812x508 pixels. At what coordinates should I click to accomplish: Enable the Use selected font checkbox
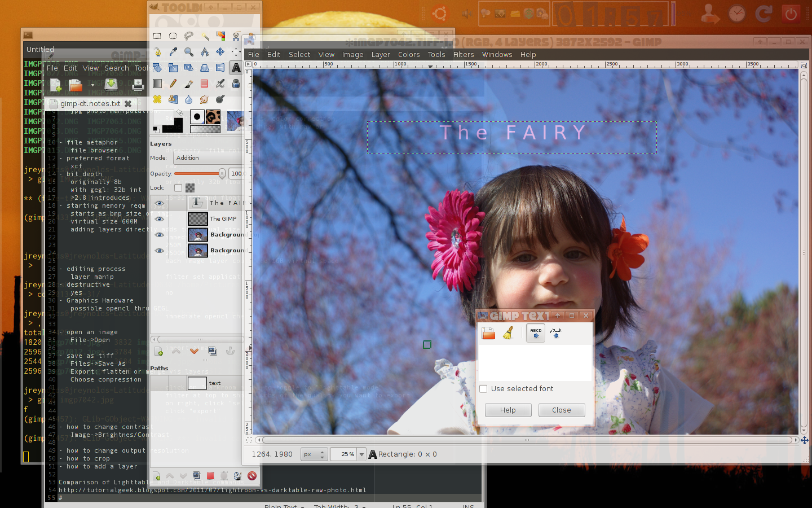coord(483,389)
